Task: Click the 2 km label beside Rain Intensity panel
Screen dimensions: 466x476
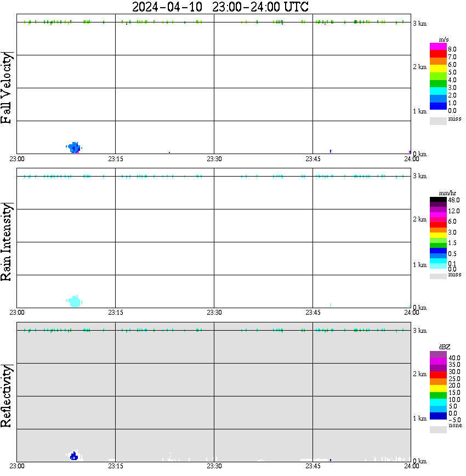Action: click(x=420, y=219)
